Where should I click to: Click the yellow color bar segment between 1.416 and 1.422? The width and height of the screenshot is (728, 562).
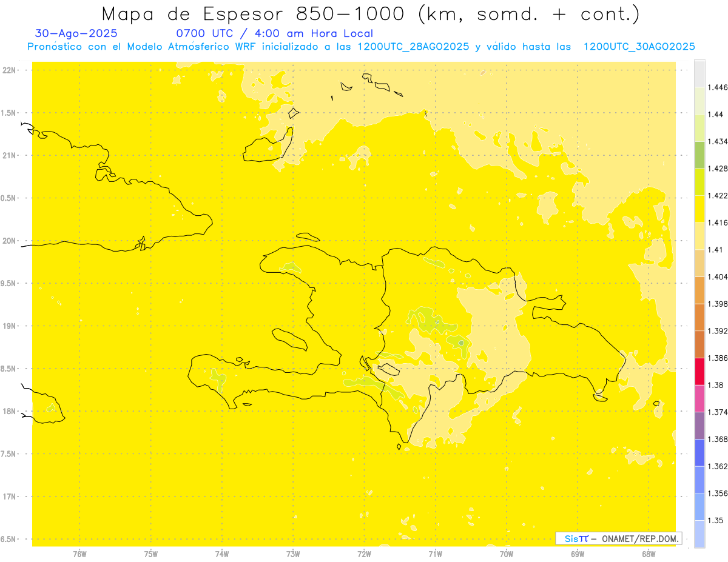[699, 209]
